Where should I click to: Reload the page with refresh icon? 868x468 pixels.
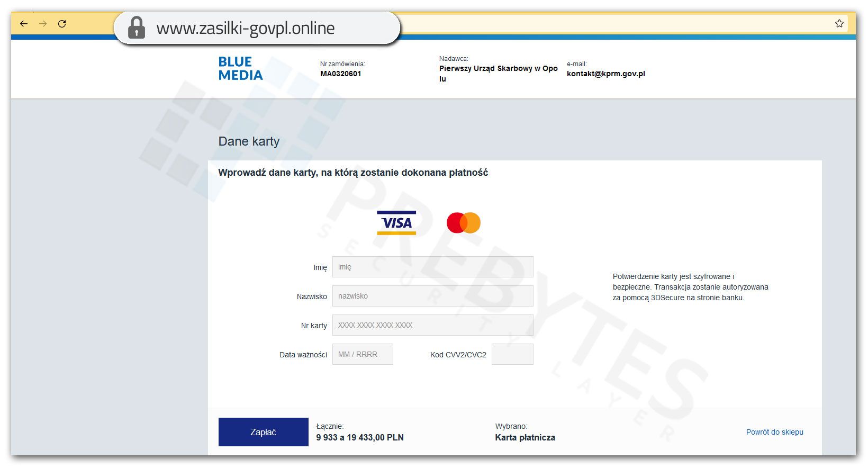pyautogui.click(x=62, y=24)
